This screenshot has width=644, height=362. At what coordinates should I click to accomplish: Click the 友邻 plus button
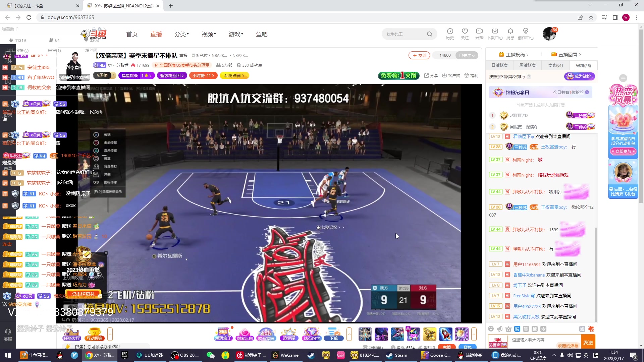tap(419, 55)
